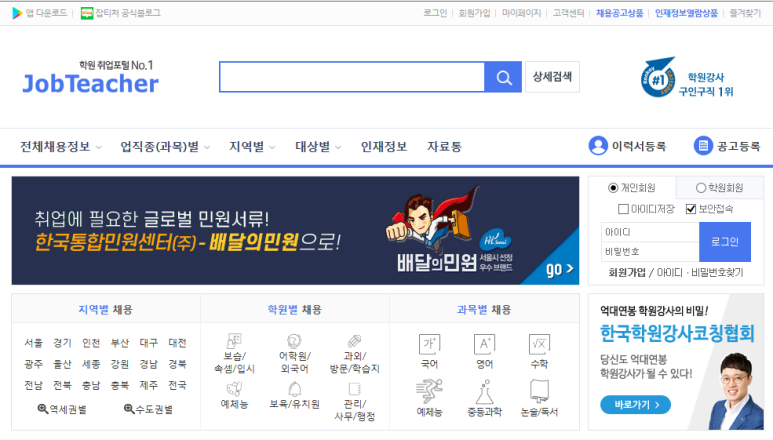Open the 어학원/외국어 academy category icon

[x=294, y=340]
